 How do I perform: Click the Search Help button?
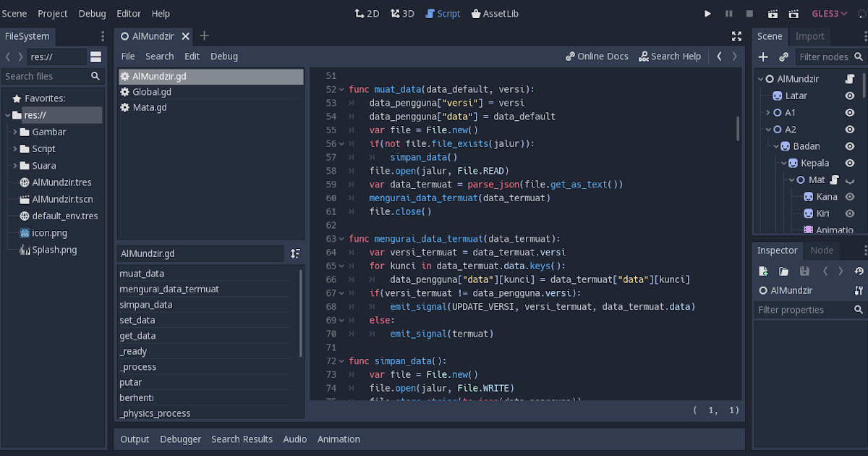670,56
